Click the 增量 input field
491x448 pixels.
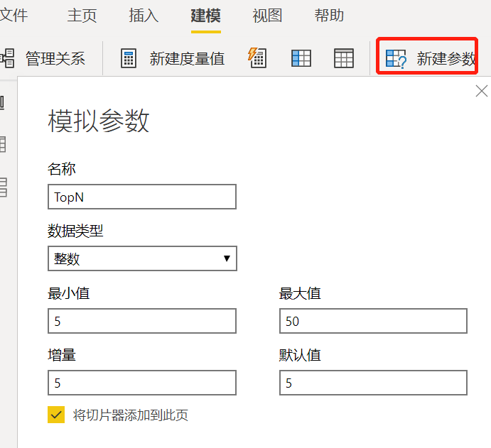pyautogui.click(x=142, y=383)
